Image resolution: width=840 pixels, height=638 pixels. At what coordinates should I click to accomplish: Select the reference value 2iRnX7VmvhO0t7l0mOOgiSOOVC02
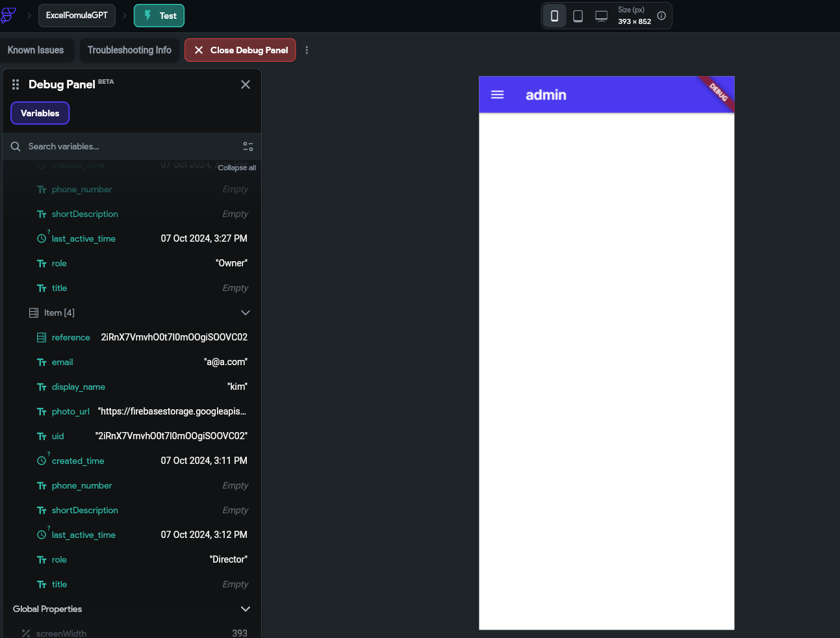tap(174, 337)
